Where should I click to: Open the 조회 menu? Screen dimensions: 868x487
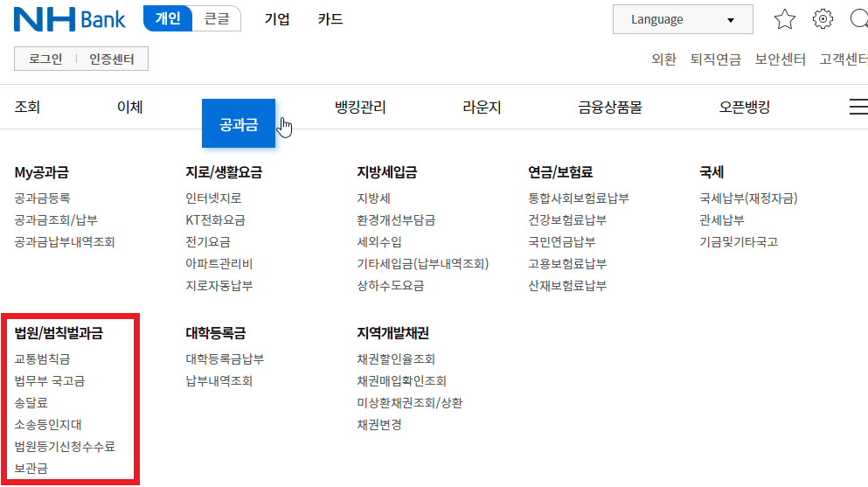click(27, 107)
